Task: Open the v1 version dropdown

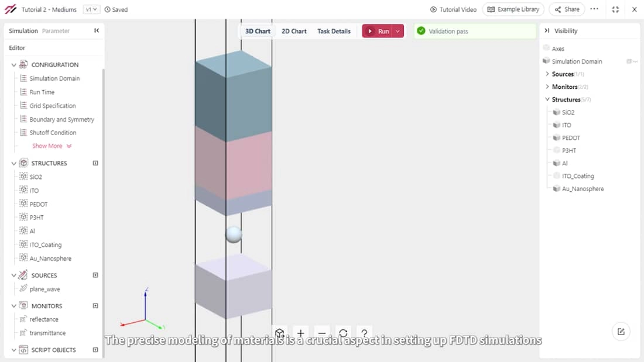Action: tap(91, 9)
